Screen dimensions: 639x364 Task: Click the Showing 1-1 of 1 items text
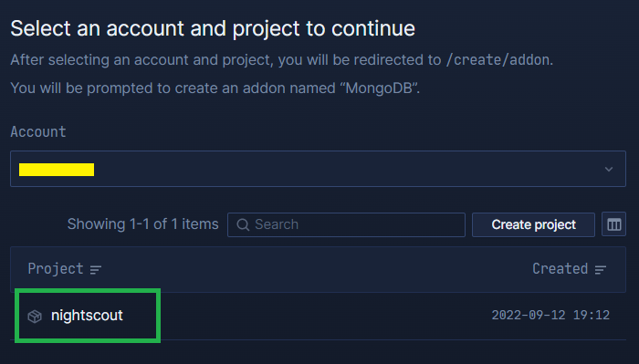click(143, 224)
